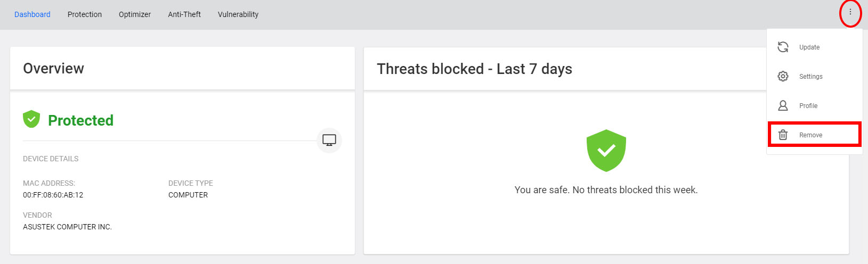Go to the Optimizer tab
The height and width of the screenshot is (264, 868).
coord(135,14)
